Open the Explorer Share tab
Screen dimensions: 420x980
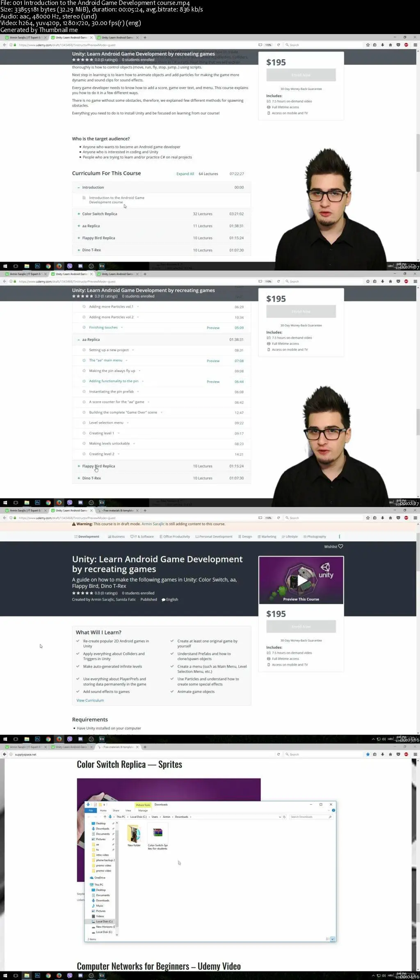click(116, 810)
